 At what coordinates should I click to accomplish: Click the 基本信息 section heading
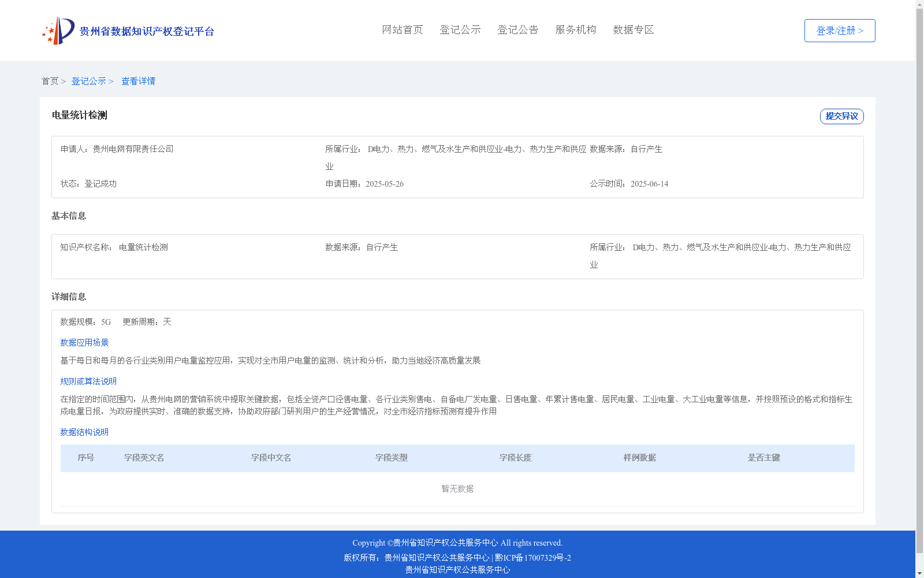pos(69,216)
